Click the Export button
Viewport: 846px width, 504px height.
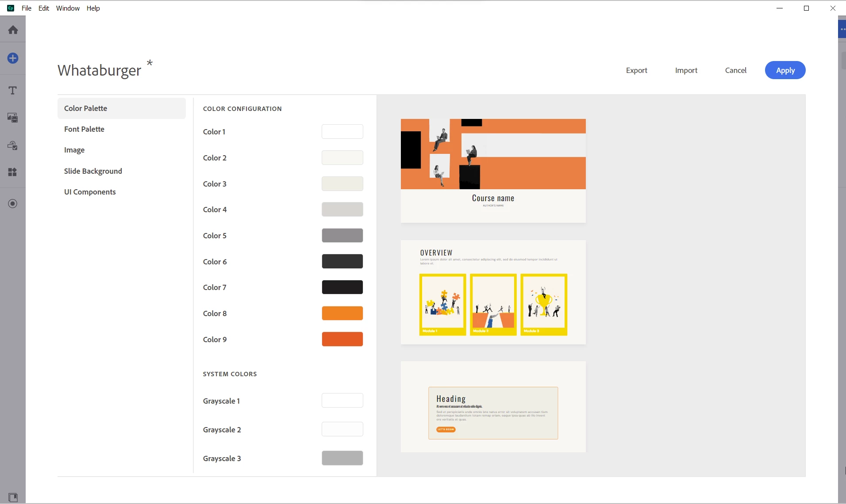tap(636, 70)
